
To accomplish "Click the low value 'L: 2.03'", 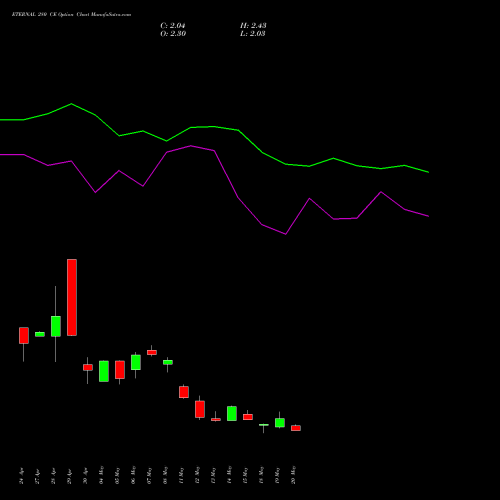I will coord(253,34).
